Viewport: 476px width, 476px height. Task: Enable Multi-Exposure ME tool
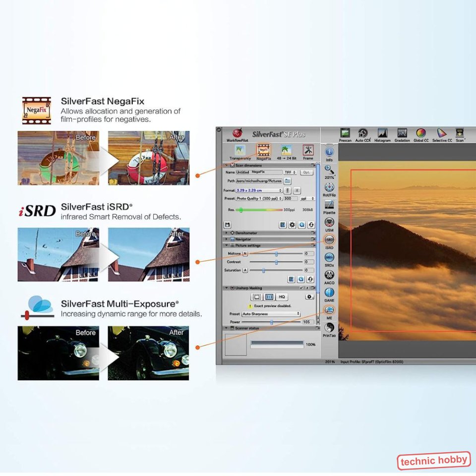pyautogui.click(x=329, y=310)
